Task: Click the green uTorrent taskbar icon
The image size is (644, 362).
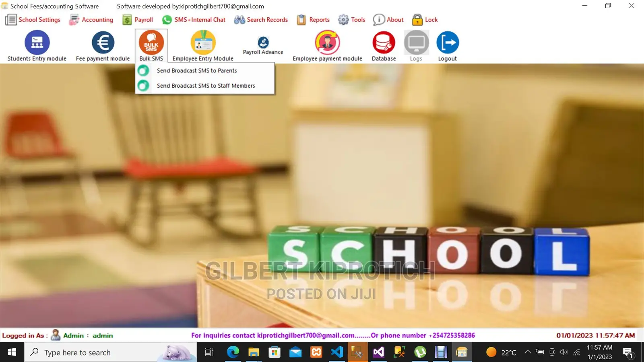Action: (420, 352)
